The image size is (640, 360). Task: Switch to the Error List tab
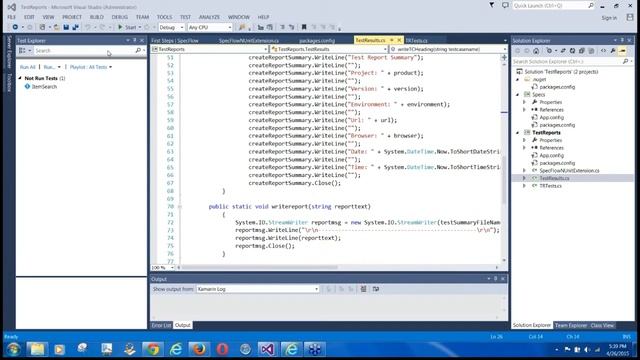click(161, 325)
